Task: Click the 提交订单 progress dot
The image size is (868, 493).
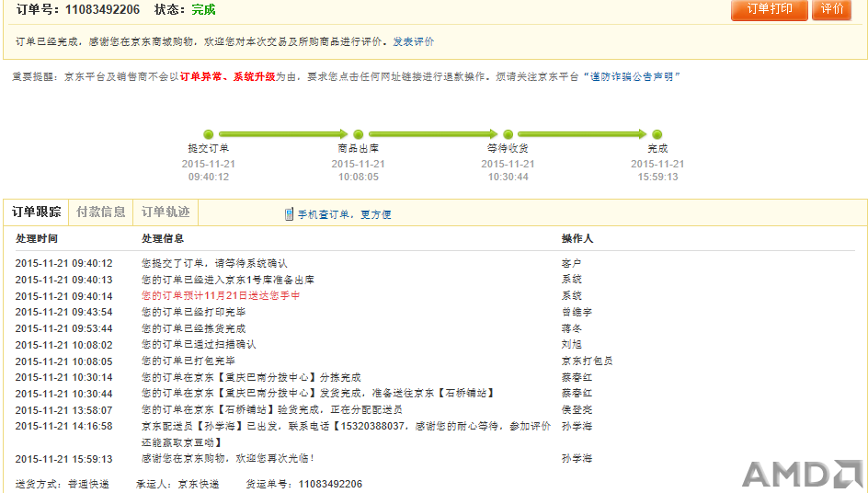Action: (208, 134)
